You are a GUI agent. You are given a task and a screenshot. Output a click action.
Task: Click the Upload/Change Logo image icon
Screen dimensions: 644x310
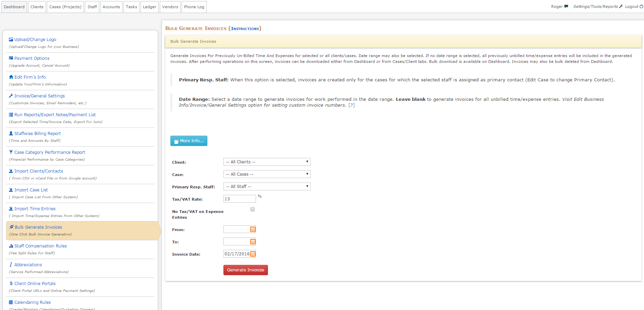point(11,40)
